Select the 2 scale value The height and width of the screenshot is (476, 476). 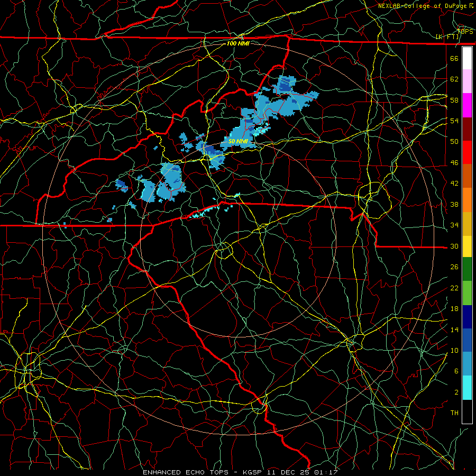tap(456, 392)
